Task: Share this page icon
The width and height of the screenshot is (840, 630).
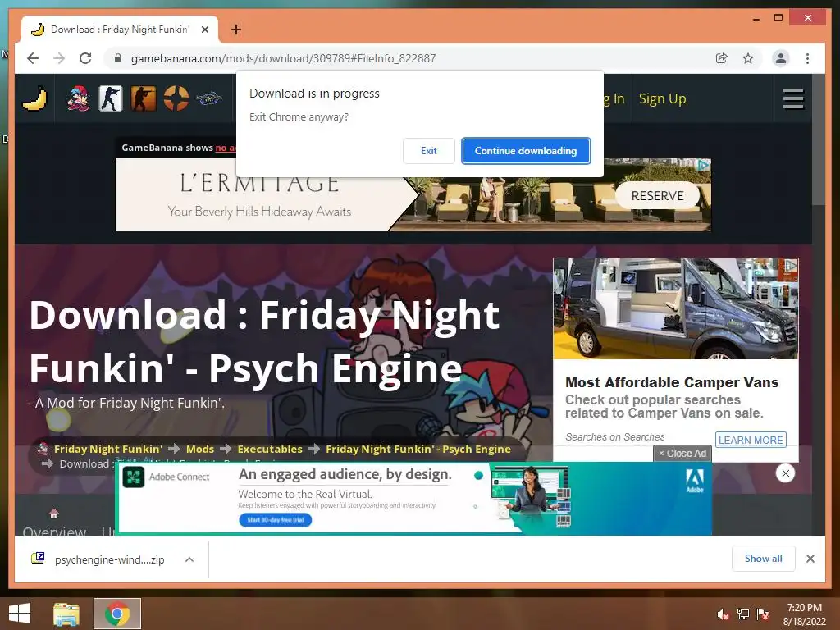Action: pos(722,58)
